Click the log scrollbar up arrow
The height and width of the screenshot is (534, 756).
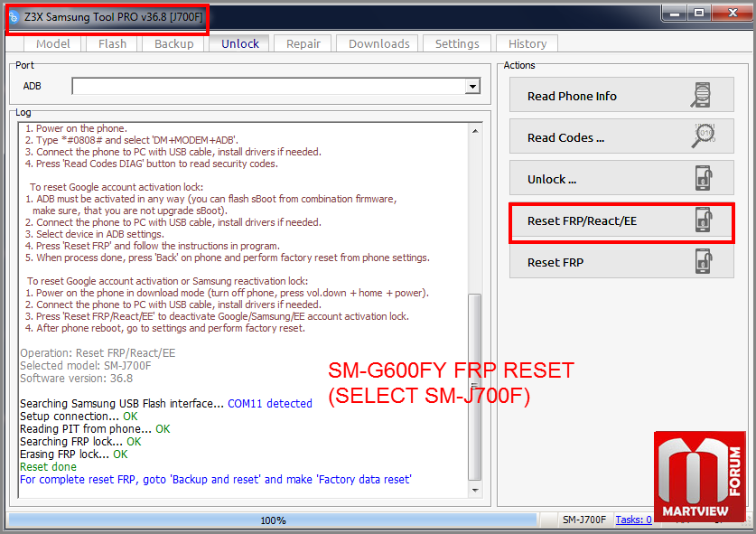tap(475, 131)
